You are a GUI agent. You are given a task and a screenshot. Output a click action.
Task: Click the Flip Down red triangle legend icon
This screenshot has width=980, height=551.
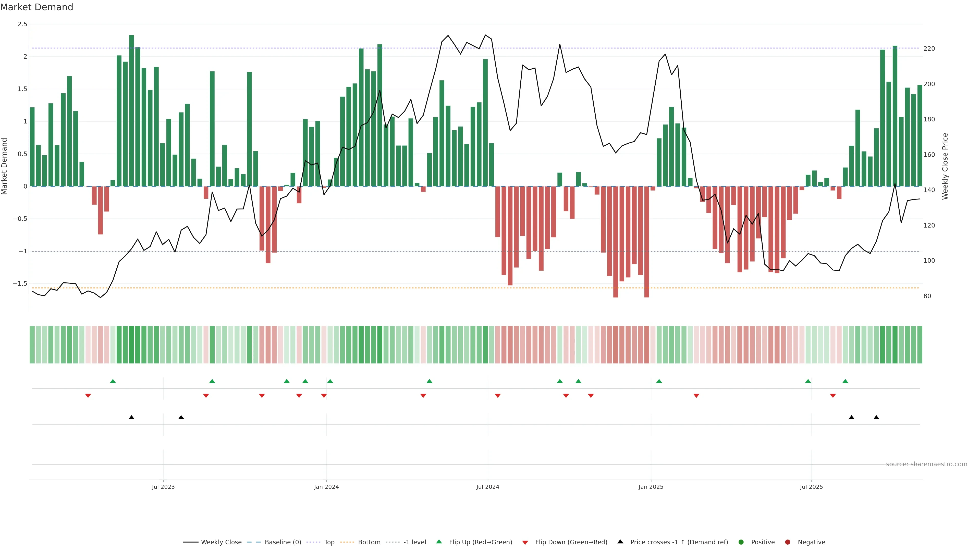(525, 542)
